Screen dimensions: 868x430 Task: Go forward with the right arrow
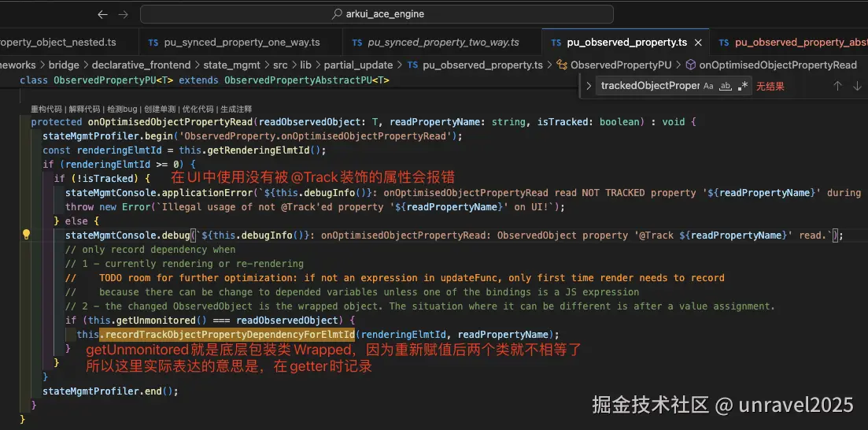(x=124, y=14)
